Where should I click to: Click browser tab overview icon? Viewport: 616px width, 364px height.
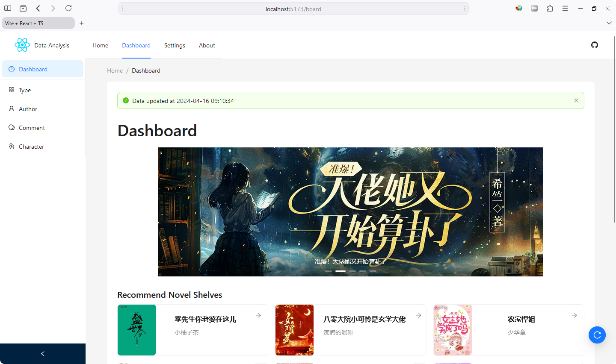click(23, 8)
